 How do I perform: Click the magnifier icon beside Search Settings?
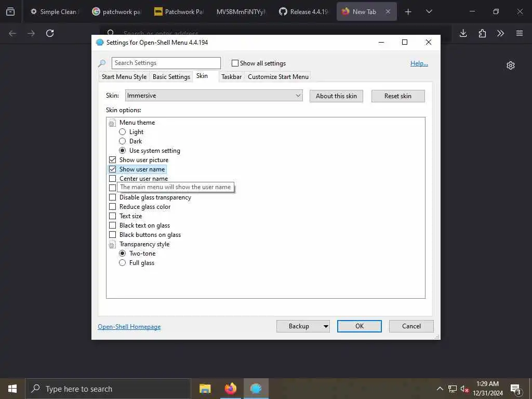102,63
